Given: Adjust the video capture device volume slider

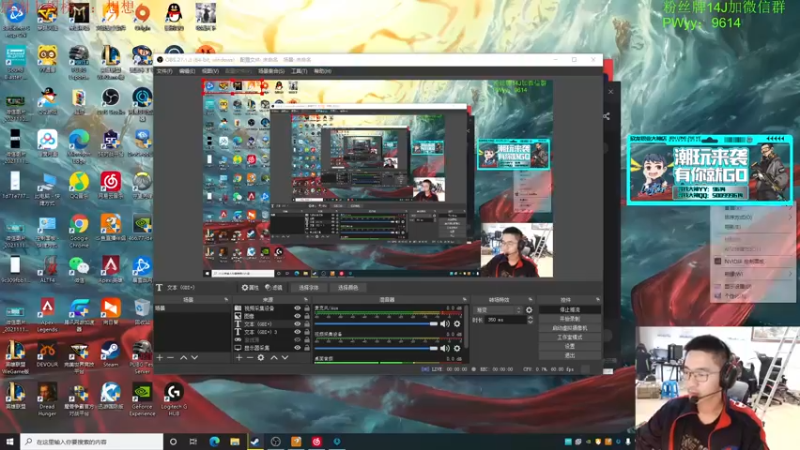Looking at the screenshot, I should 376,348.
